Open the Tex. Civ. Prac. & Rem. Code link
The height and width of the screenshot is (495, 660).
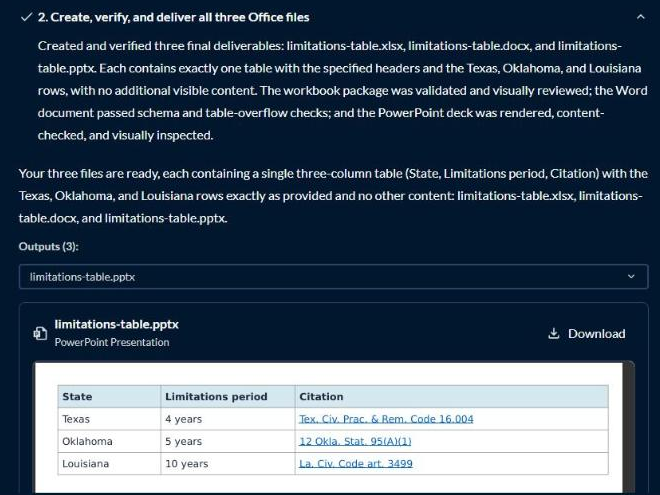(x=386, y=419)
